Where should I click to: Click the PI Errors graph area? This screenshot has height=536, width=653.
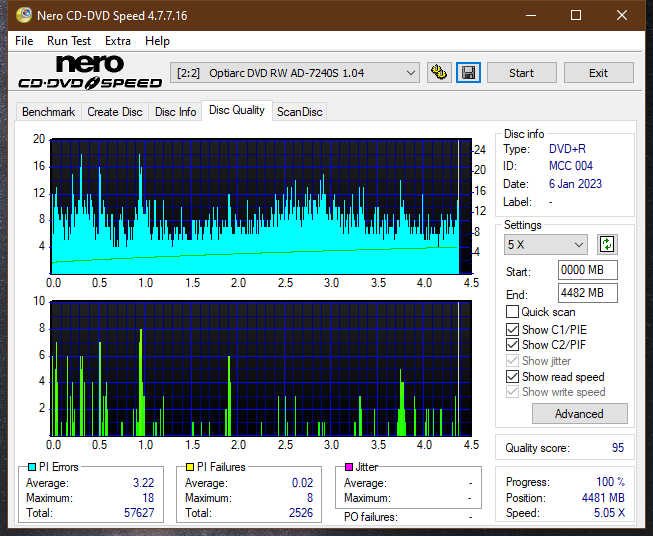[261, 207]
